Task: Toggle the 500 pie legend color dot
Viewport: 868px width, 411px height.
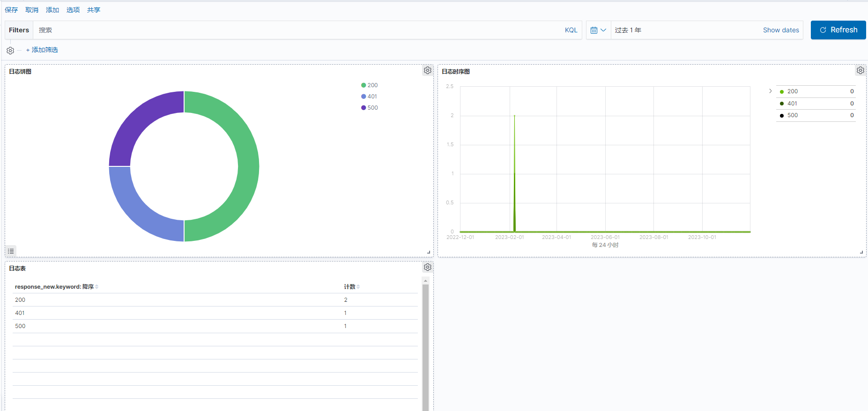Action: pyautogui.click(x=364, y=108)
